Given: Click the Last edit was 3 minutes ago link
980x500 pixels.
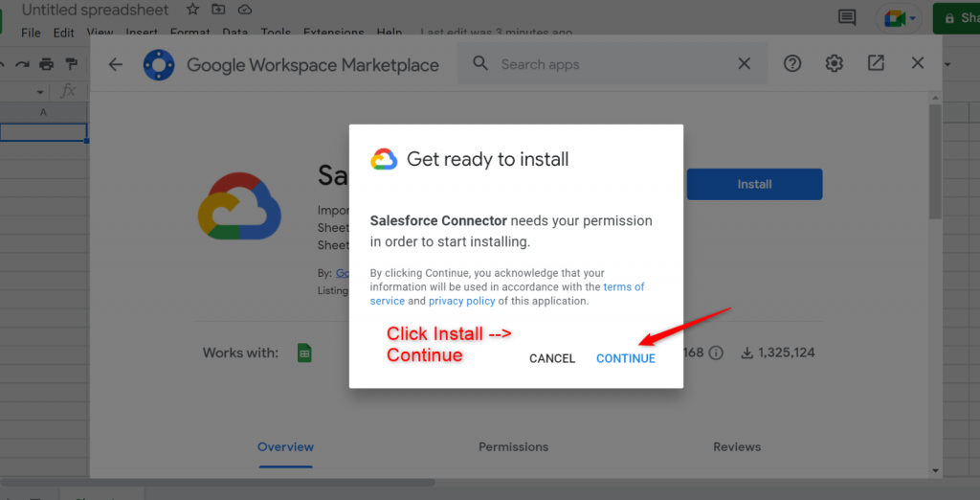Looking at the screenshot, I should [x=497, y=32].
